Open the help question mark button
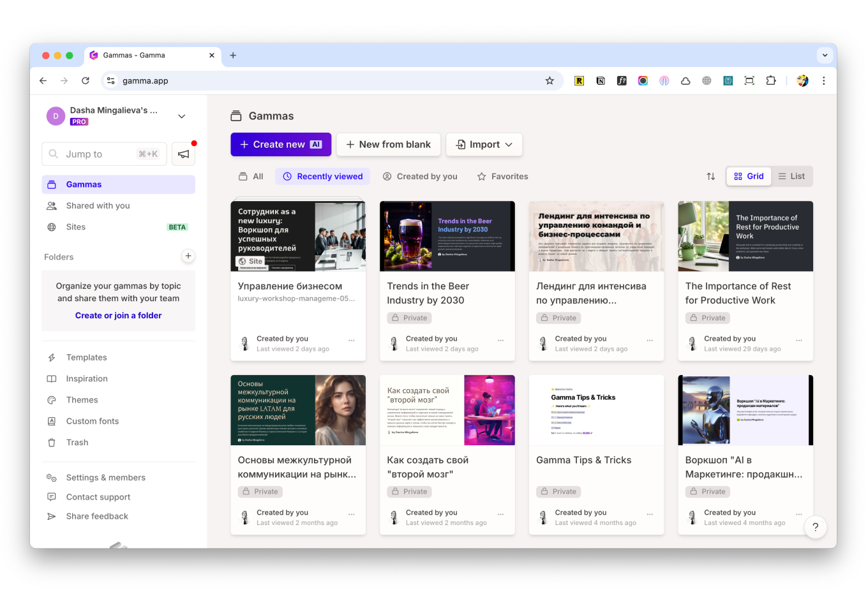 815,527
